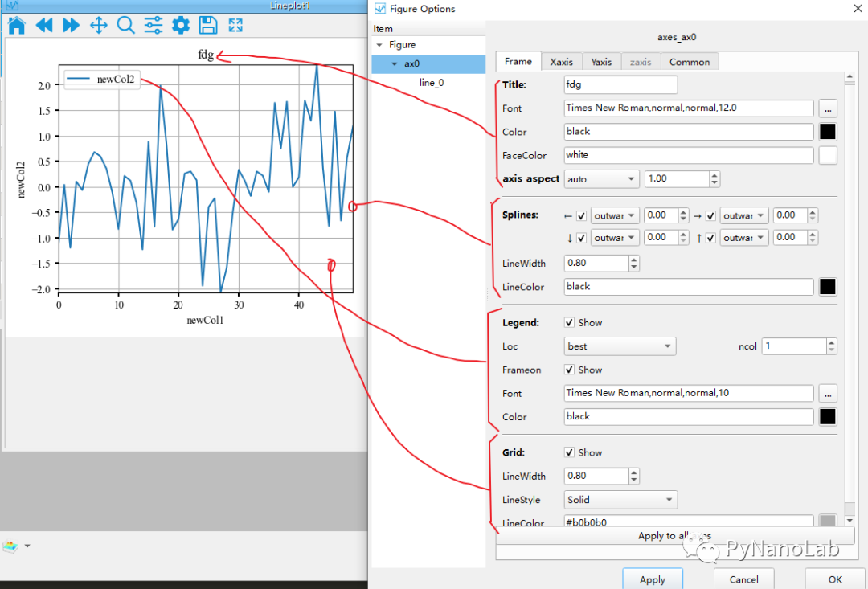This screenshot has width=868, height=589.
Task: Switch to the Xaxis tab
Action: (x=561, y=62)
